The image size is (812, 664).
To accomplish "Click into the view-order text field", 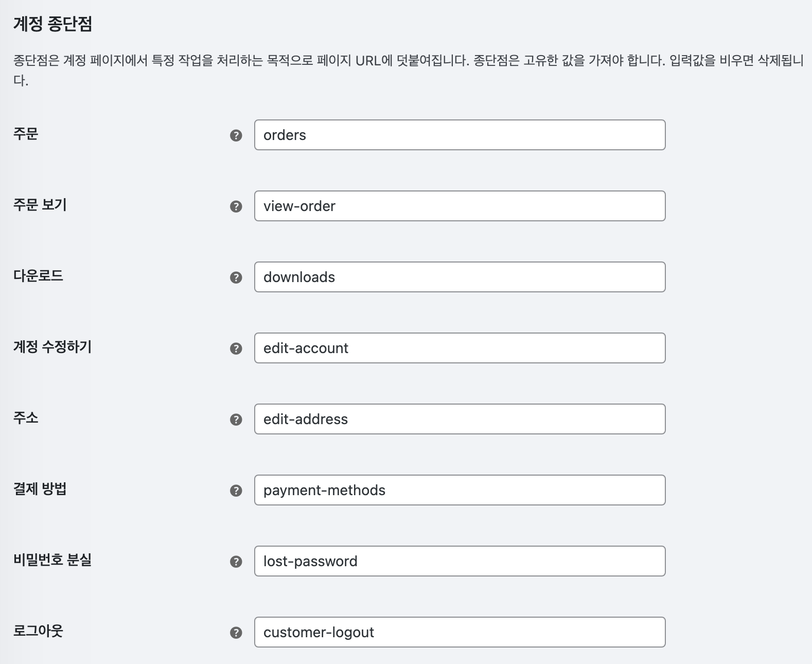I will (460, 206).
